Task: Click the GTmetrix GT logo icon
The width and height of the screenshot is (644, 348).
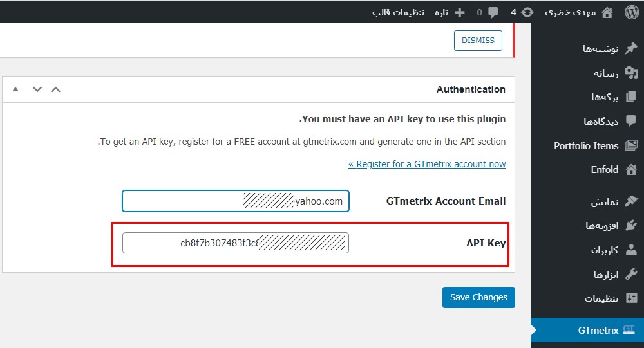Action: (629, 329)
